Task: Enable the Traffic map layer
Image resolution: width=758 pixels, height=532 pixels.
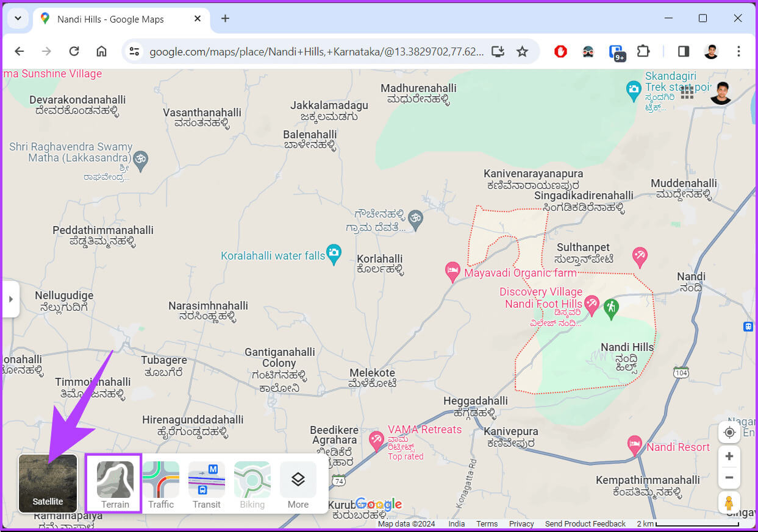Action: 161,484
